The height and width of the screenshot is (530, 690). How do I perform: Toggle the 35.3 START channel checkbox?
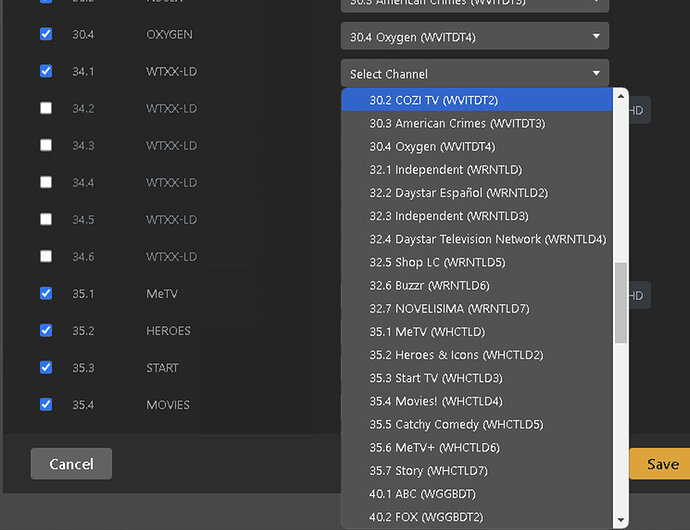(x=46, y=367)
